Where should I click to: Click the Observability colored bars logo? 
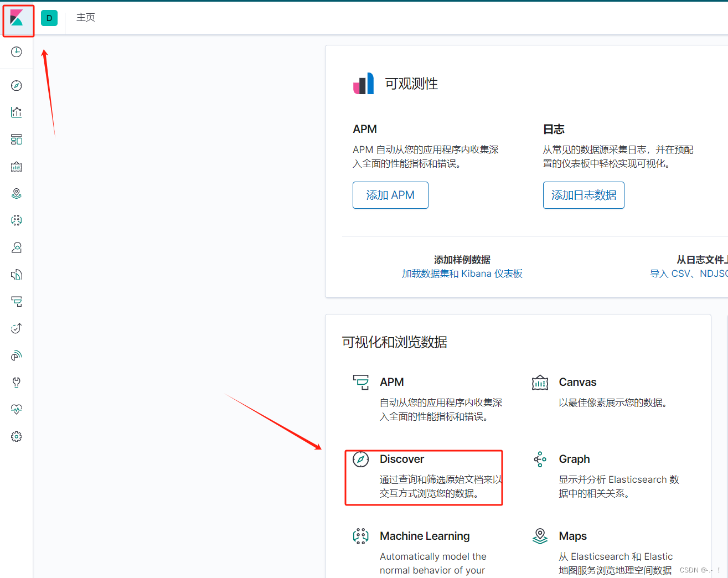[x=364, y=84]
